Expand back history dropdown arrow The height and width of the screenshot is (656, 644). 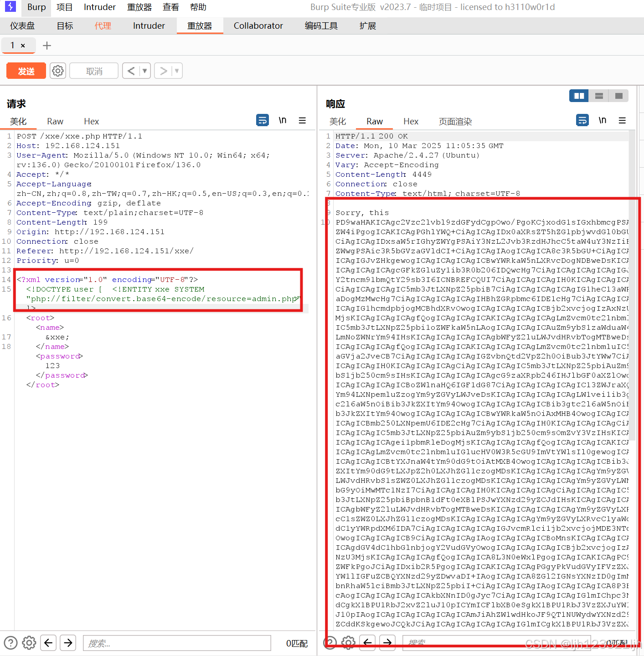pyautogui.click(x=145, y=71)
